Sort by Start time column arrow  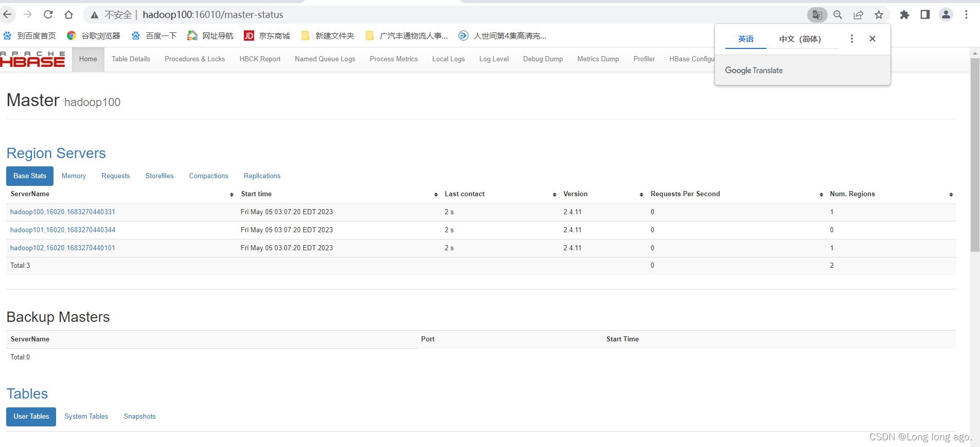pos(436,195)
